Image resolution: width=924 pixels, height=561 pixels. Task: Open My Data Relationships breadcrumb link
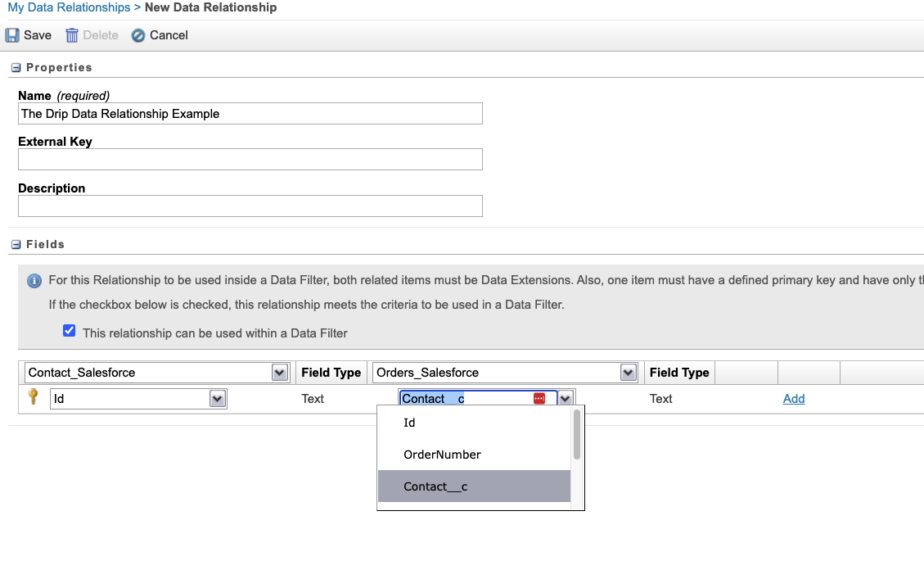(x=69, y=7)
